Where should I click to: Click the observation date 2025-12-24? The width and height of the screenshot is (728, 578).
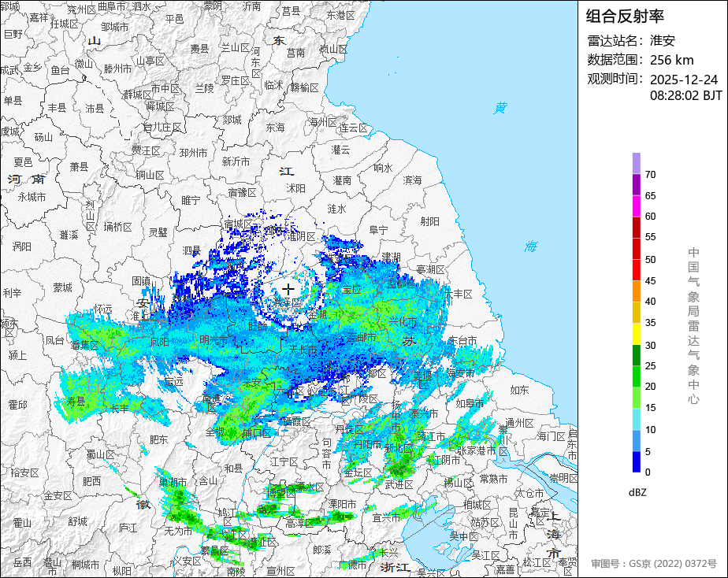point(683,80)
